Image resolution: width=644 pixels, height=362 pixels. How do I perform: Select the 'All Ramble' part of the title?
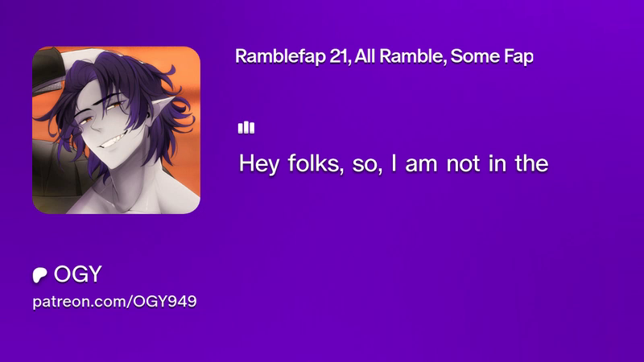pyautogui.click(x=400, y=56)
